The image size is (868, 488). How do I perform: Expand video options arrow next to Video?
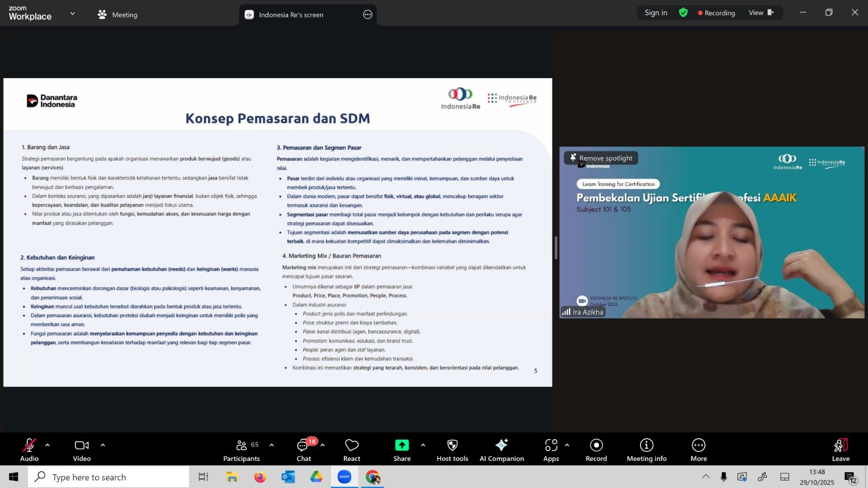point(103,445)
